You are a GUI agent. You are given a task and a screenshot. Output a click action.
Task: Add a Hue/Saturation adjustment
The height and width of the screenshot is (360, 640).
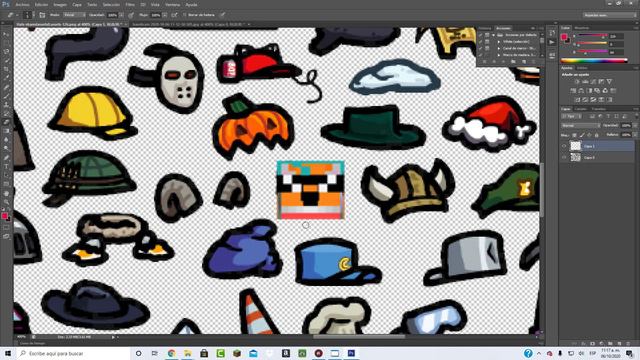click(573, 91)
